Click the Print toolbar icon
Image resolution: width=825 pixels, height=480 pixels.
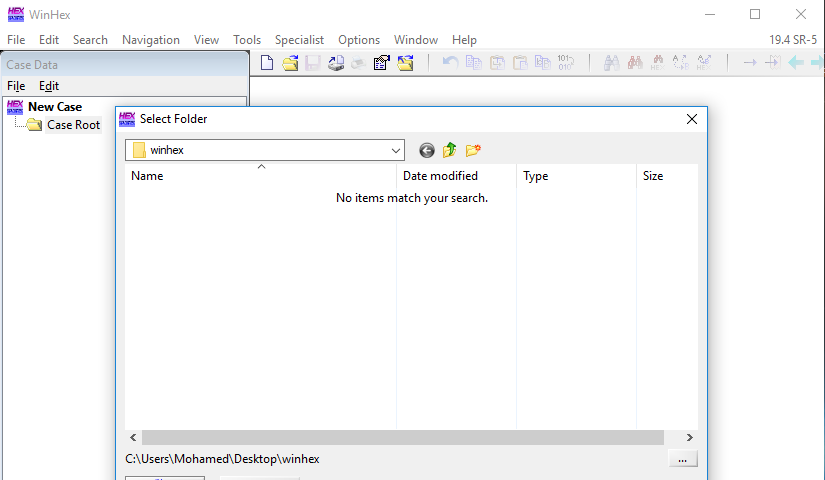click(358, 63)
